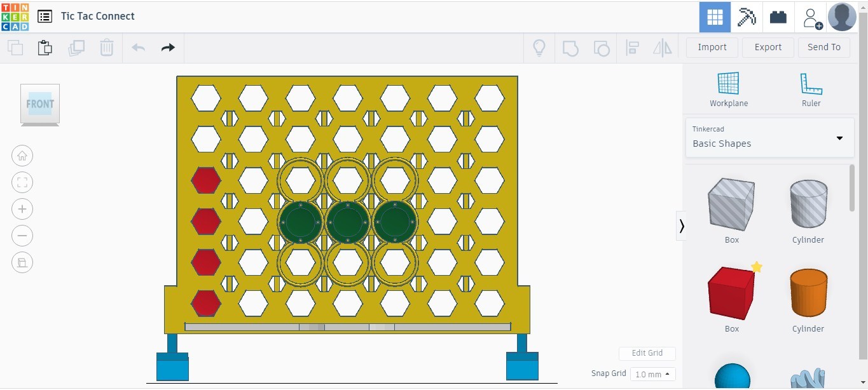Open the Tinkercad logo home link
The image size is (868, 390).
pyautogui.click(x=15, y=17)
